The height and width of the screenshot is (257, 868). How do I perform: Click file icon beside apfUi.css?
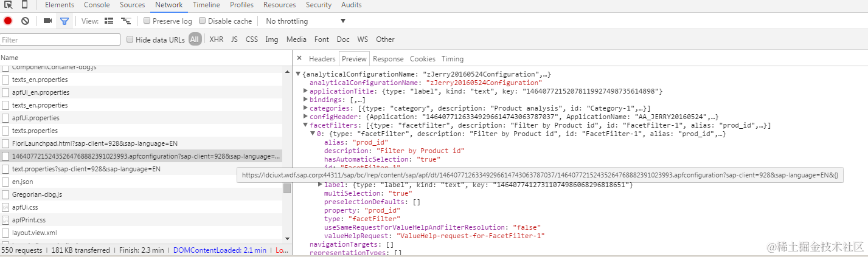[5, 207]
